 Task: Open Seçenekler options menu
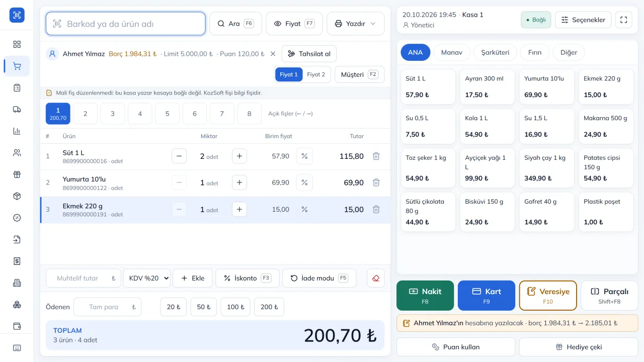[583, 20]
